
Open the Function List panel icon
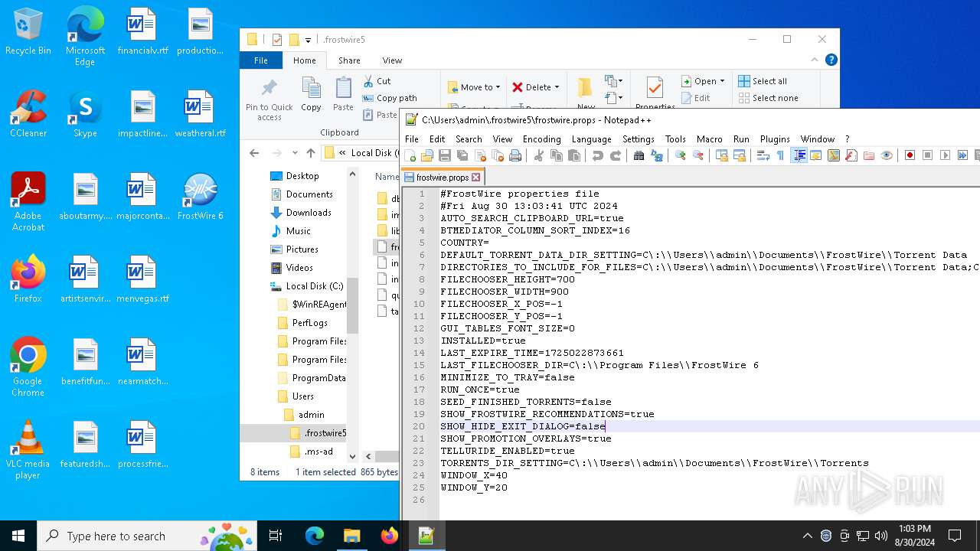point(851,155)
